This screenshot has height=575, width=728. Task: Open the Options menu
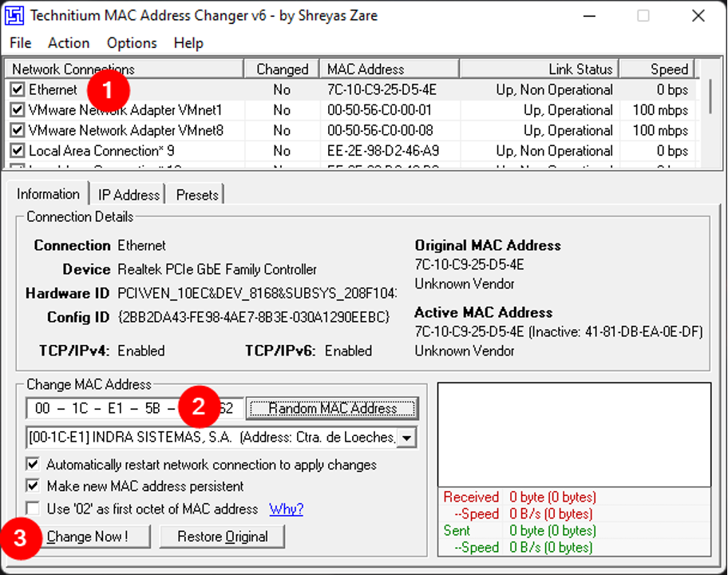point(131,43)
